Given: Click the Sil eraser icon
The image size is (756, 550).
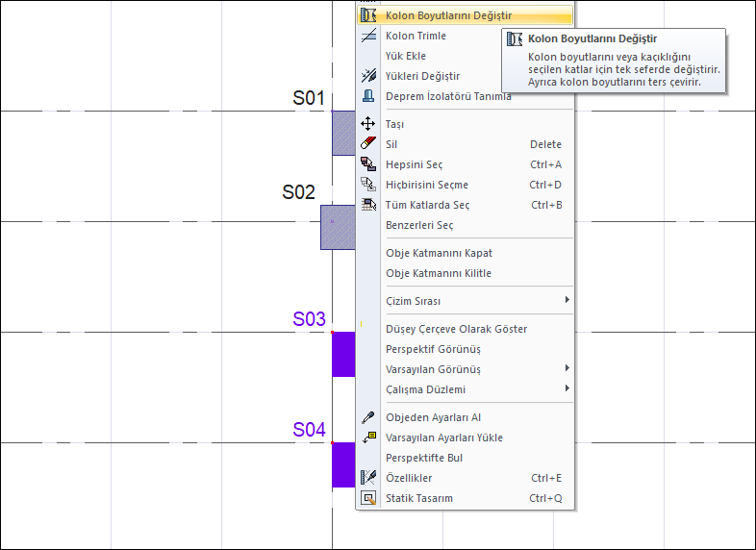Looking at the screenshot, I should coord(368,144).
